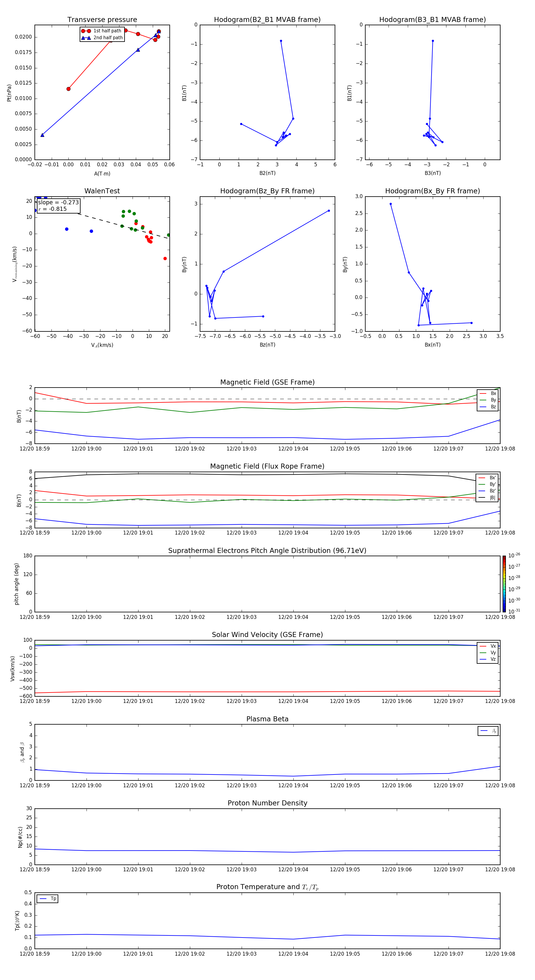This screenshot has width=535, height=980.
Task: Select the "Hodogram(Bx_By FR frame)" title
Action: (x=432, y=191)
